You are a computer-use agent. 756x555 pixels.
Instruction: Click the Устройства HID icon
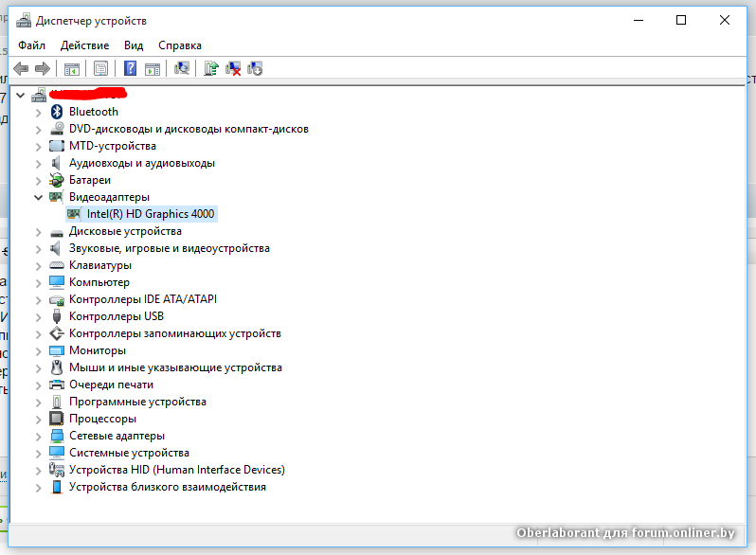pos(57,470)
